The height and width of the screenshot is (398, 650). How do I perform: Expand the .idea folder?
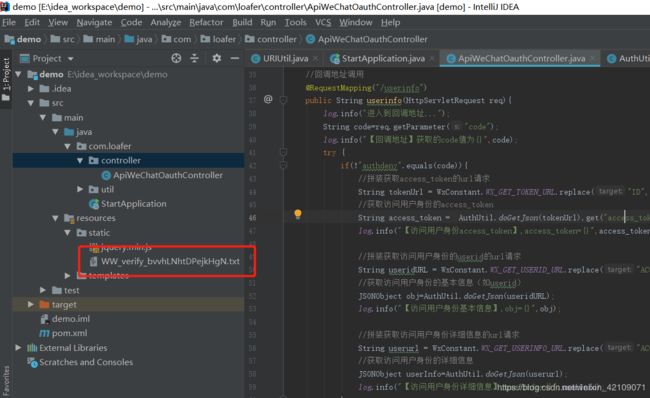point(31,89)
